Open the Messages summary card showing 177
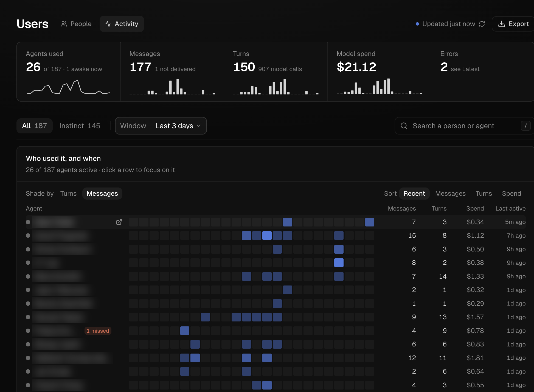 172,72
